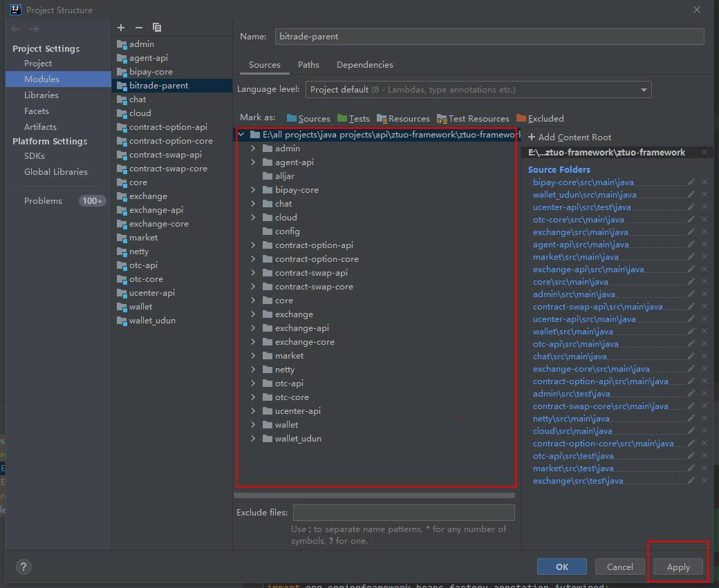The width and height of the screenshot is (719, 588).
Task: Expand the admin folder in tree
Action: click(x=253, y=148)
